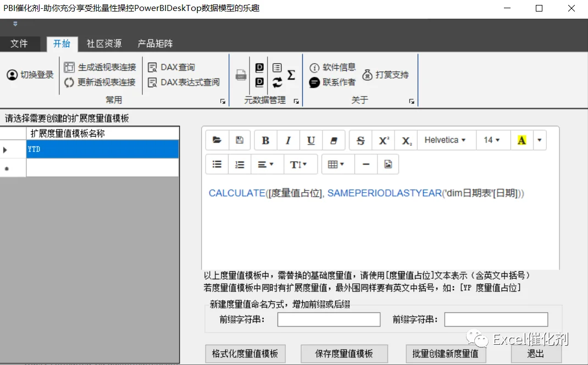Toggle superscript formatting
The image size is (588, 365).
[x=383, y=140]
